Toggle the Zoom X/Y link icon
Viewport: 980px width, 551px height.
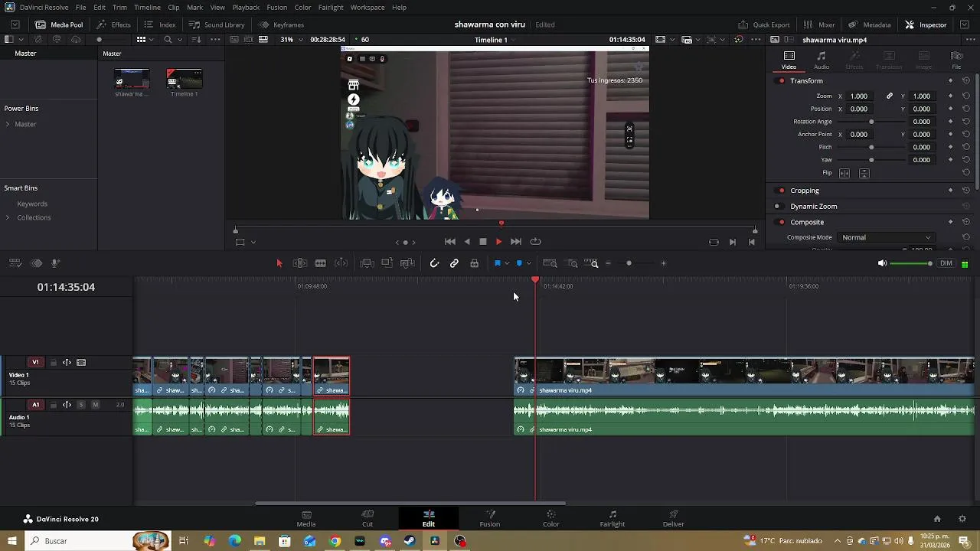[x=890, y=96]
